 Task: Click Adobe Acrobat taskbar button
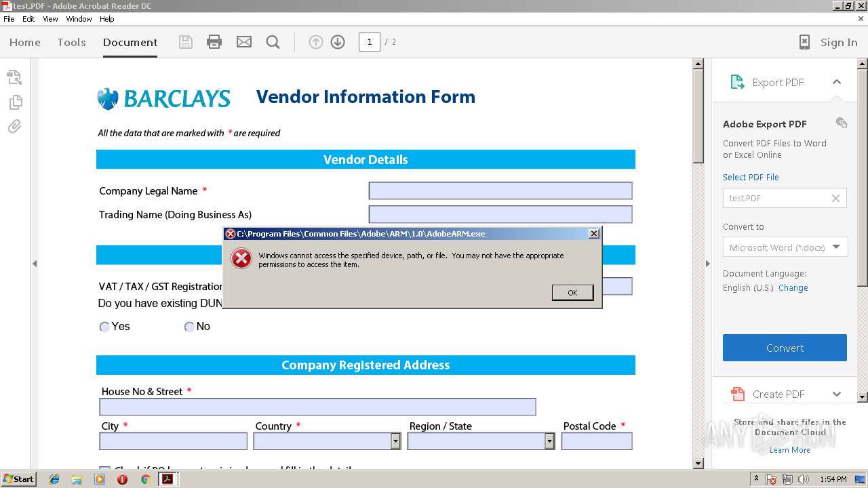(167, 479)
